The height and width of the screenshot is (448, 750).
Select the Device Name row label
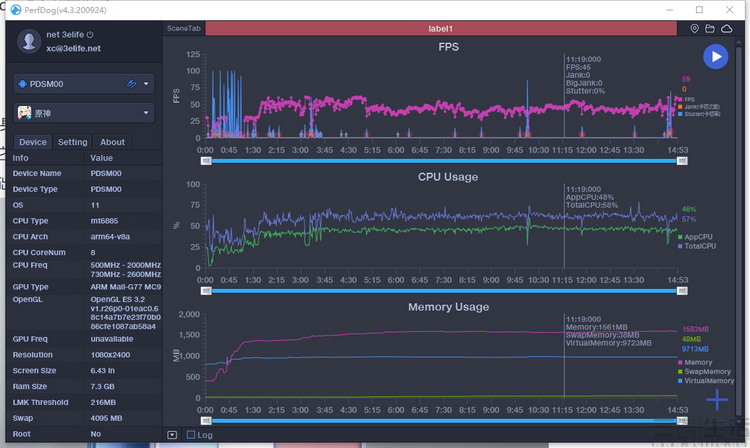pyautogui.click(x=37, y=173)
